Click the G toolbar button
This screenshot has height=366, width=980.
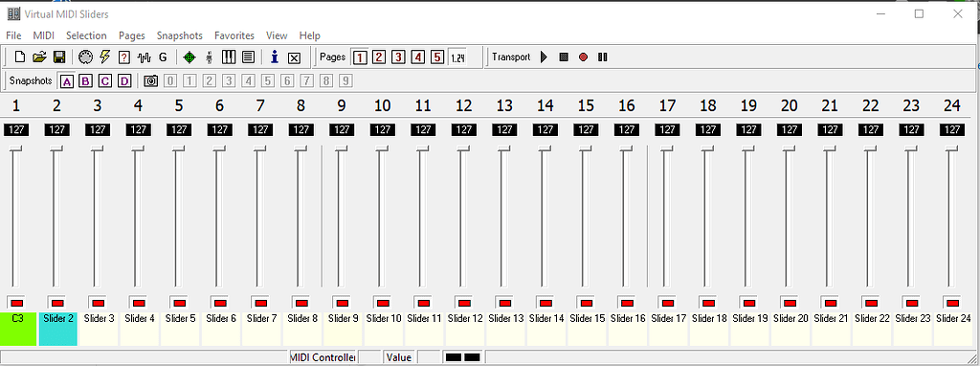[x=163, y=57]
